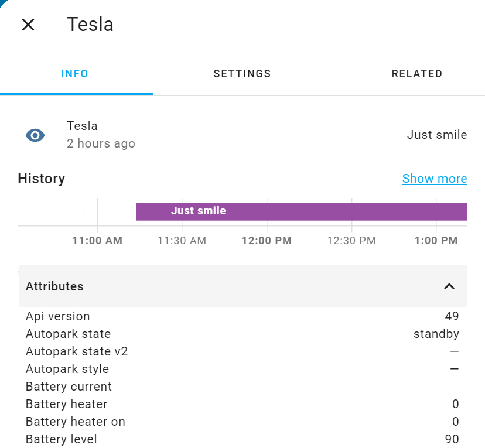
Task: Click the History section heading
Action: [x=42, y=179]
